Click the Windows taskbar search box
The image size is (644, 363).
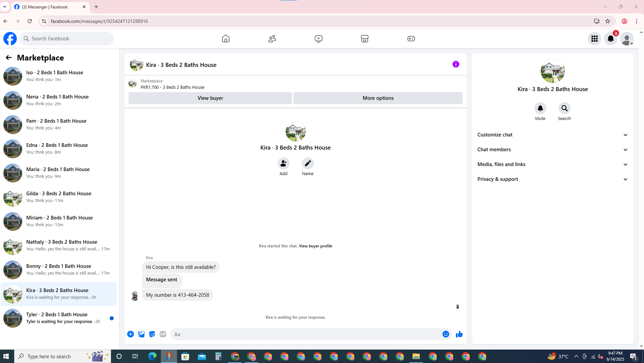tap(63, 356)
